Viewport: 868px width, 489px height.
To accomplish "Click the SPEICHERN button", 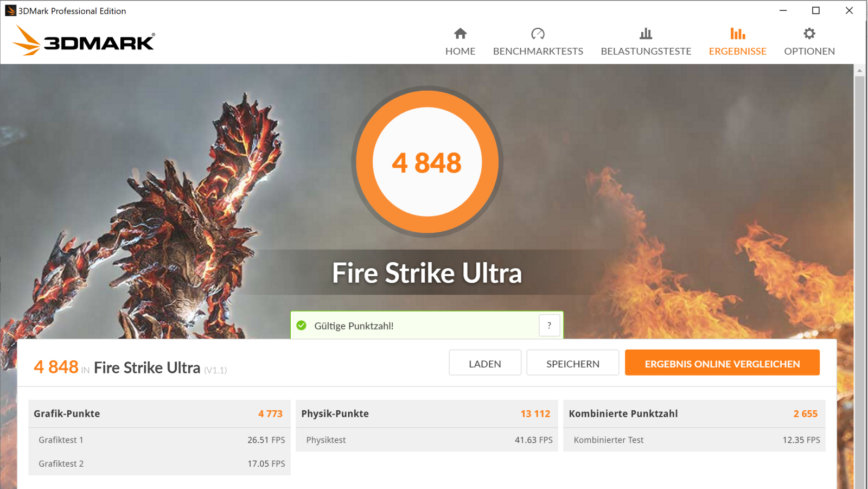I will (x=573, y=363).
